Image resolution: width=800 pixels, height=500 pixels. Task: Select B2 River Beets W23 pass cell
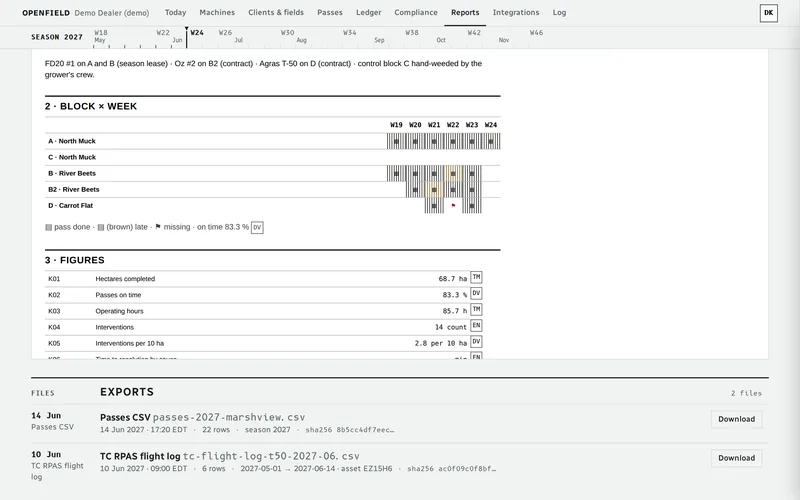(472, 190)
